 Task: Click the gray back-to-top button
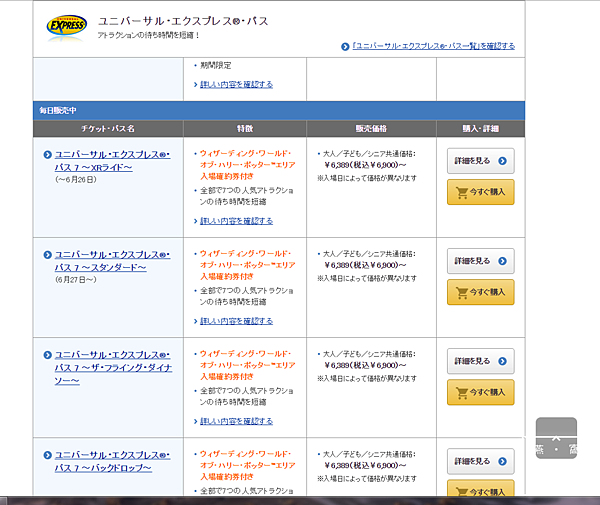click(x=556, y=438)
